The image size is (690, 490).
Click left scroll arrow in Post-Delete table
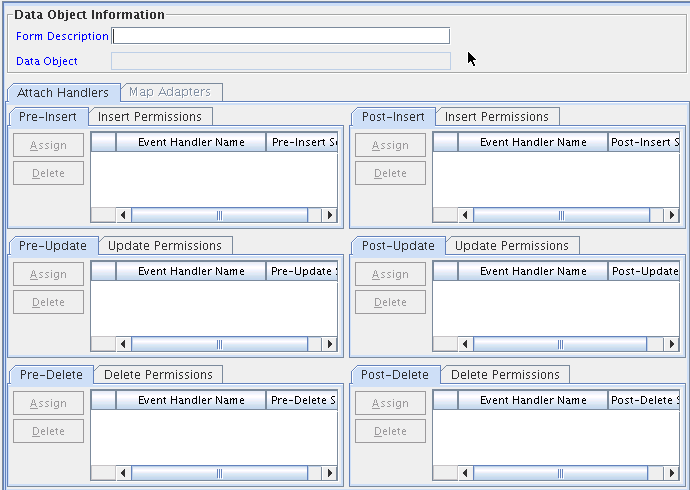[465, 473]
